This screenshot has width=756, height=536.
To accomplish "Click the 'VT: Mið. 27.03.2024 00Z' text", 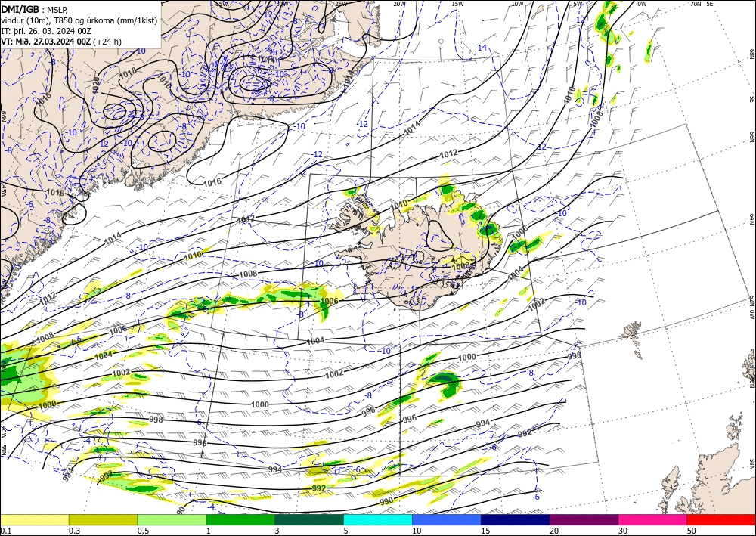I will [46, 42].
